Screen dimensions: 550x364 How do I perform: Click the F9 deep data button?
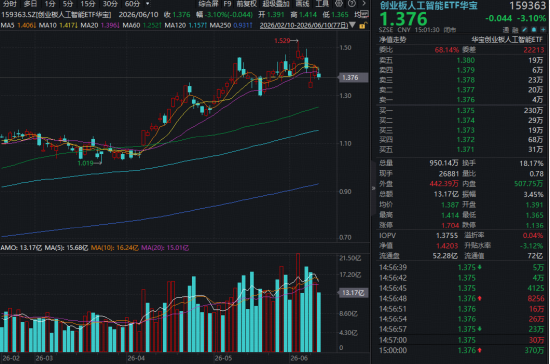[227, 4]
